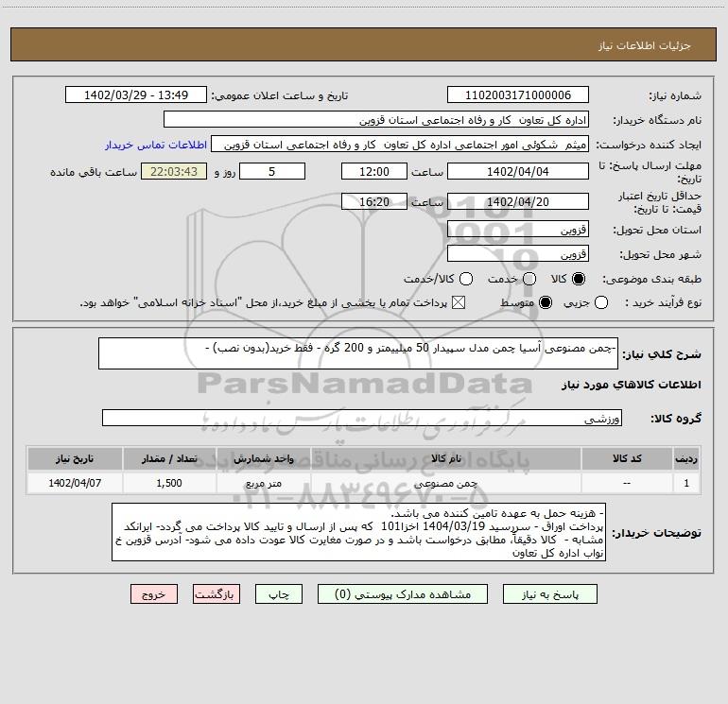Click the پاسخ به نیاز button

click(550, 594)
